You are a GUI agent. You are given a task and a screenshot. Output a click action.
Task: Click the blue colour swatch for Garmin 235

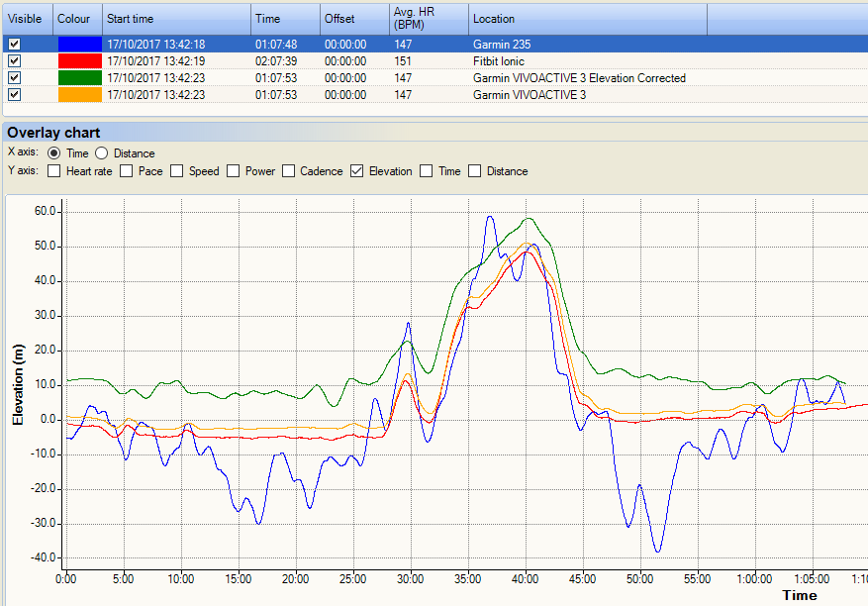(x=79, y=45)
